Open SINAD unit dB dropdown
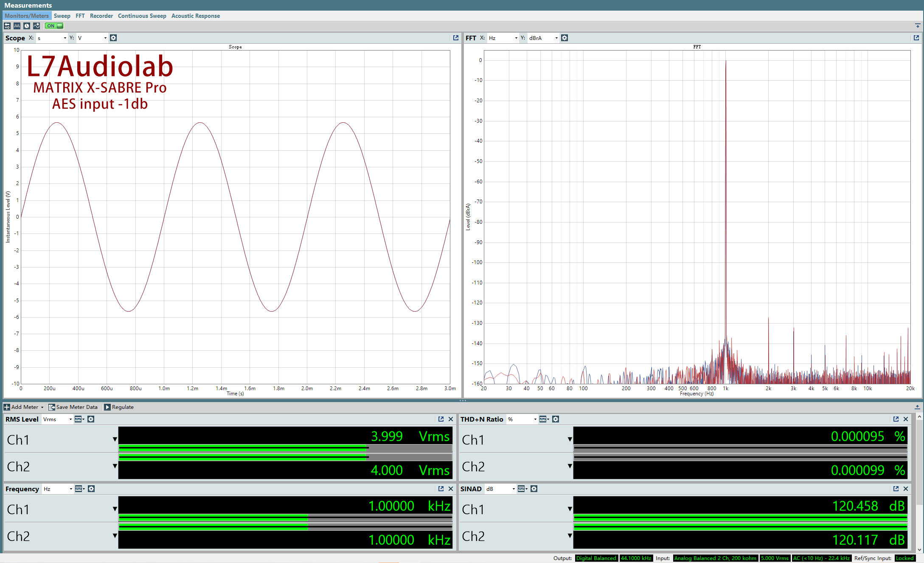924x563 pixels. pos(500,489)
